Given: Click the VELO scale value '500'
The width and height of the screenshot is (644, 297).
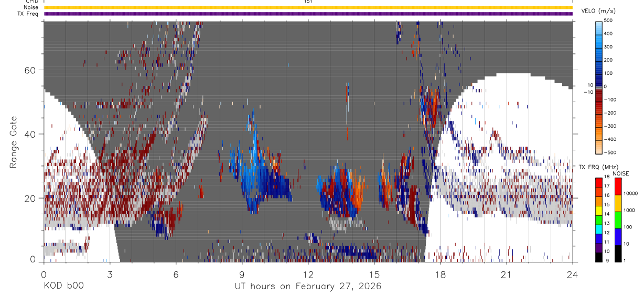Looking at the screenshot, I should point(609,20).
